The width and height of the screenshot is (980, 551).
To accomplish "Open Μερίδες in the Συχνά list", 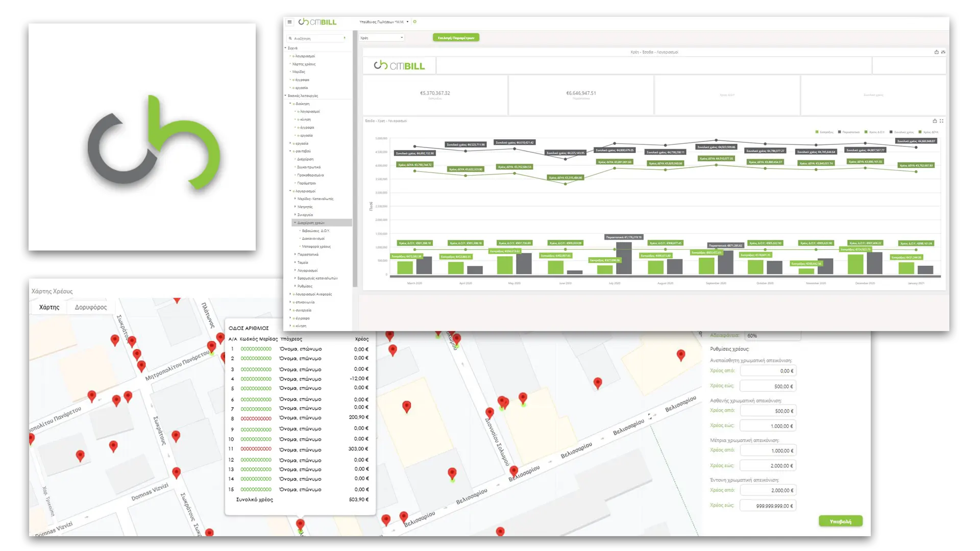I will click(x=299, y=72).
